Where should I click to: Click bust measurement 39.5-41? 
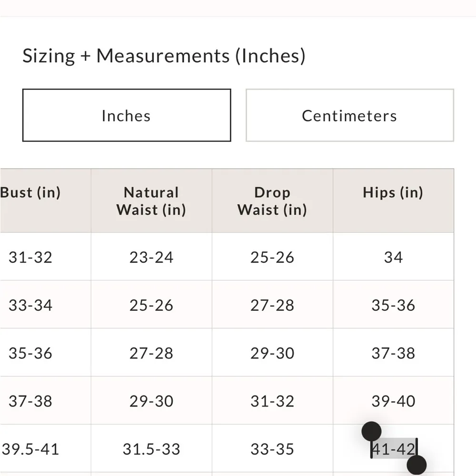pyautogui.click(x=30, y=449)
